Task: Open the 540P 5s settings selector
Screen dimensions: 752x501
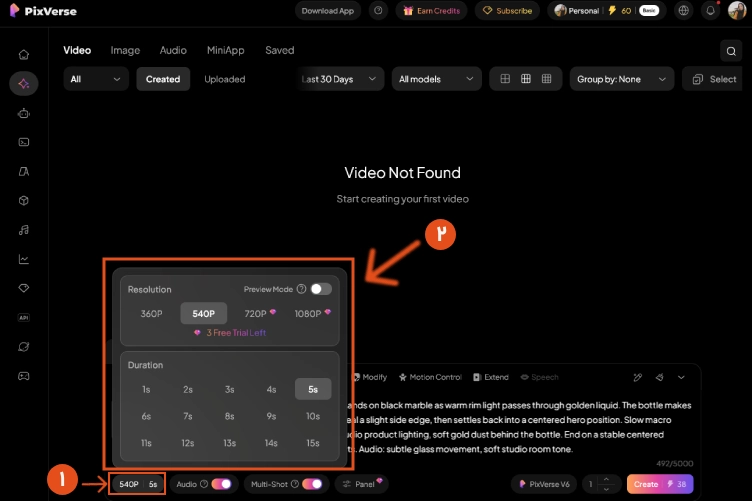Action: pos(138,484)
